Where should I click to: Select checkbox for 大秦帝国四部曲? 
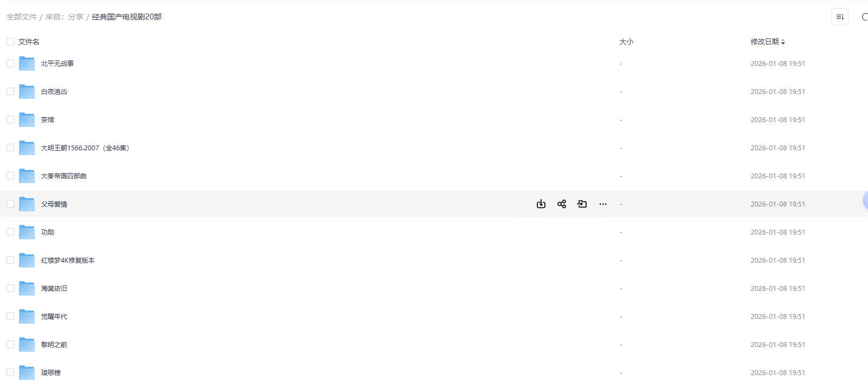pyautogui.click(x=10, y=176)
